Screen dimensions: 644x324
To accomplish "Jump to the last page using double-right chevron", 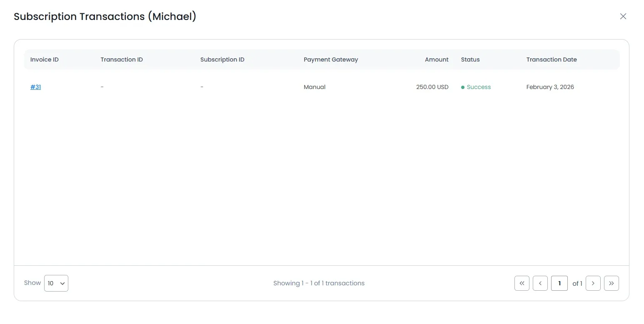I will [612, 283].
